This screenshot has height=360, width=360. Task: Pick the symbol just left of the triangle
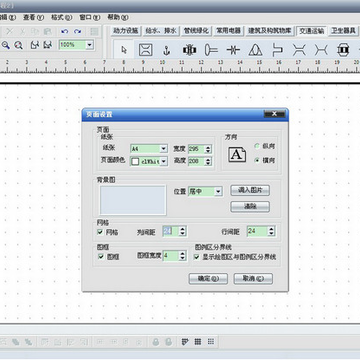(233, 50)
